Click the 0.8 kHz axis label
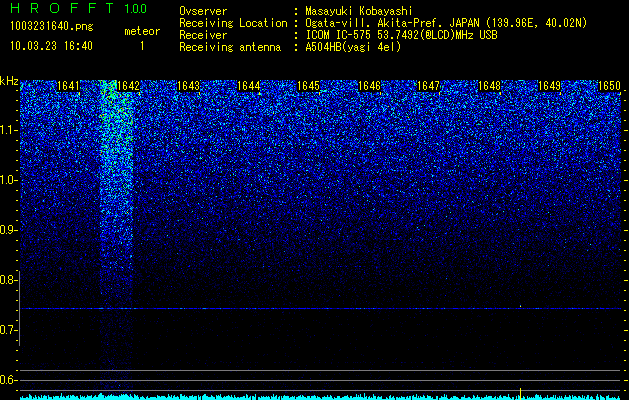The height and width of the screenshot is (400, 629). (x=8, y=280)
